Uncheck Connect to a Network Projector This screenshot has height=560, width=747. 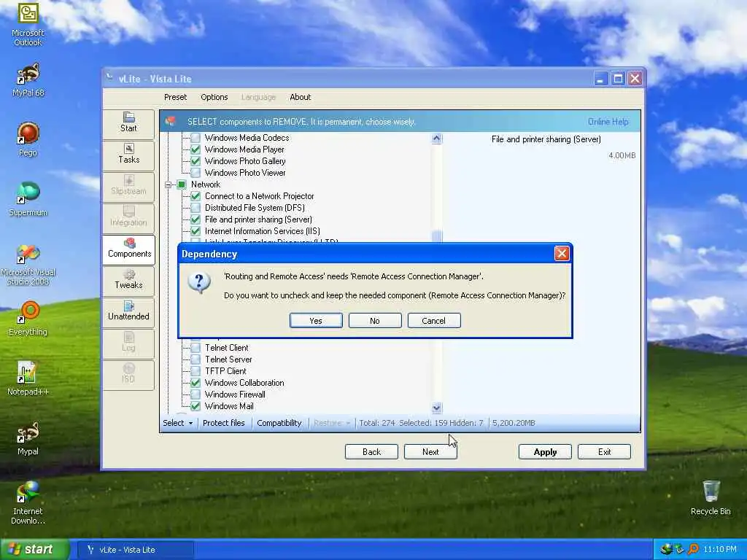196,196
